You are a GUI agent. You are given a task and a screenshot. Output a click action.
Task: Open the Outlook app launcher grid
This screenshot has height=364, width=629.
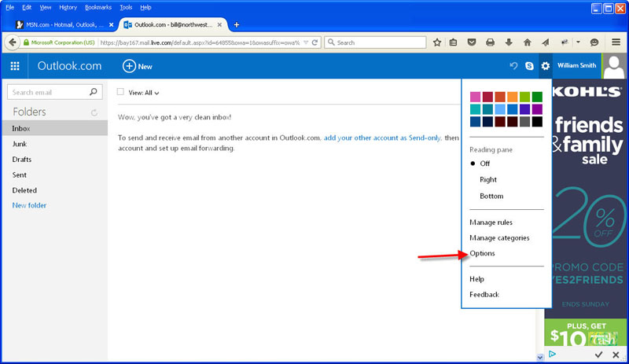pyautogui.click(x=15, y=66)
